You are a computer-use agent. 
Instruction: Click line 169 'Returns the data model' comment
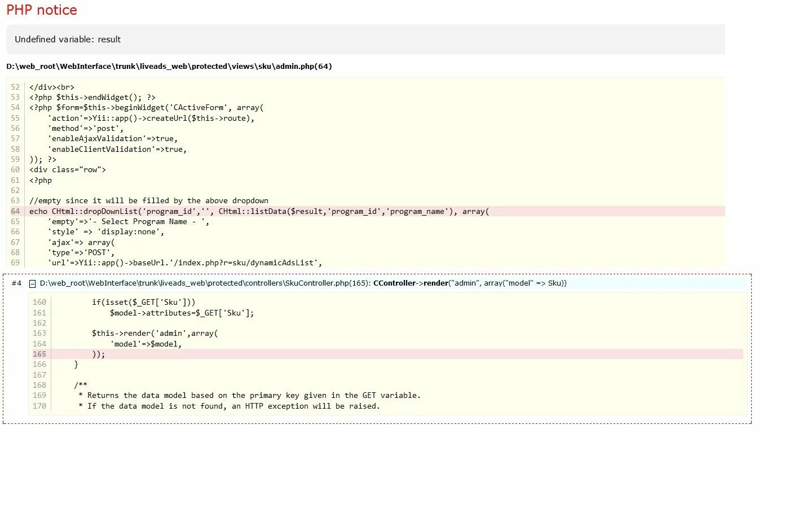point(250,396)
